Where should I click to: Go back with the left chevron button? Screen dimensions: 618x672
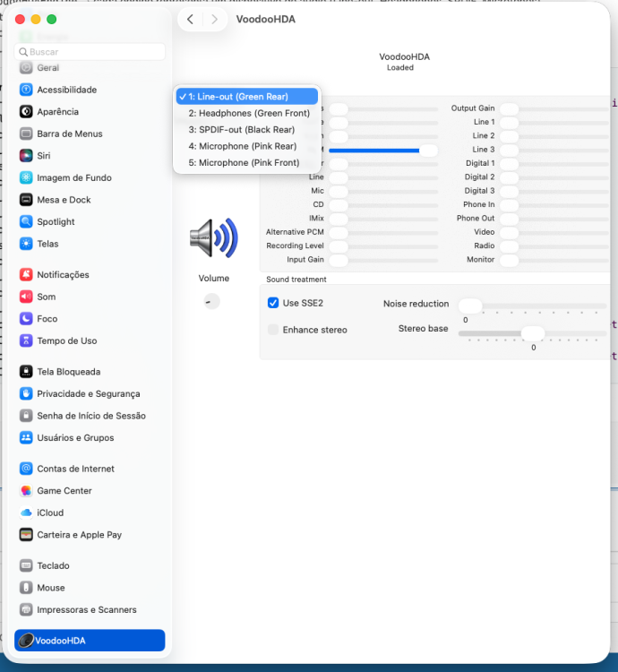191,20
